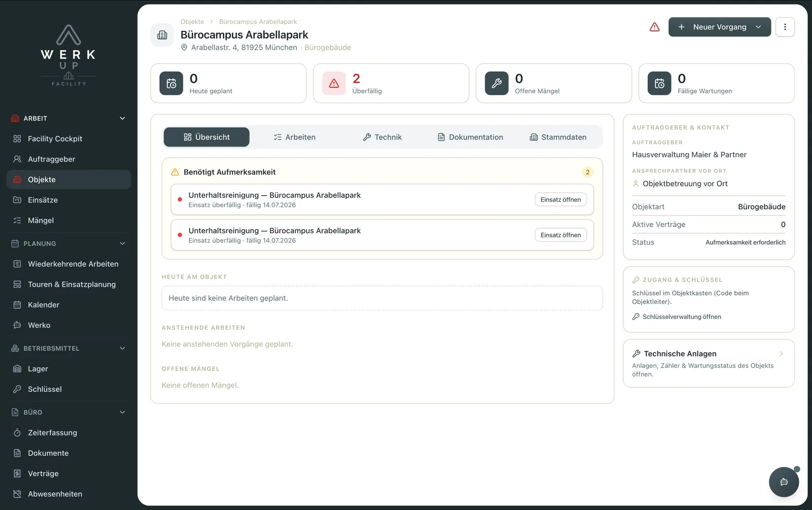The width and height of the screenshot is (812, 510).
Task: Click the Werko robot icon in sidebar
Action: pos(17,325)
